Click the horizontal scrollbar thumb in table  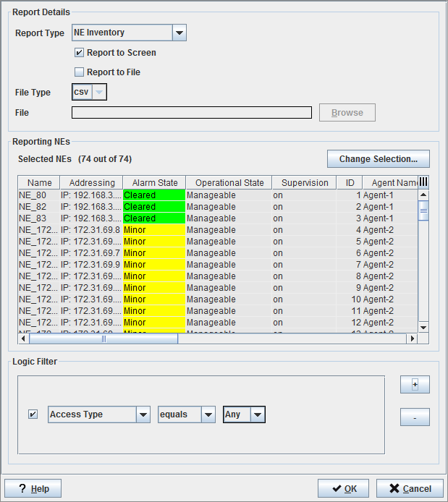click(x=103, y=339)
